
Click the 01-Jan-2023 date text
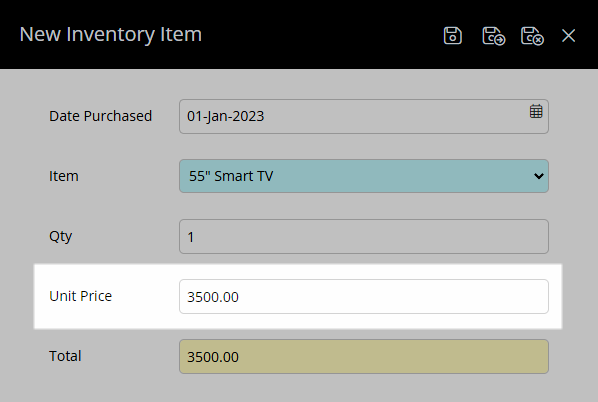(225, 116)
